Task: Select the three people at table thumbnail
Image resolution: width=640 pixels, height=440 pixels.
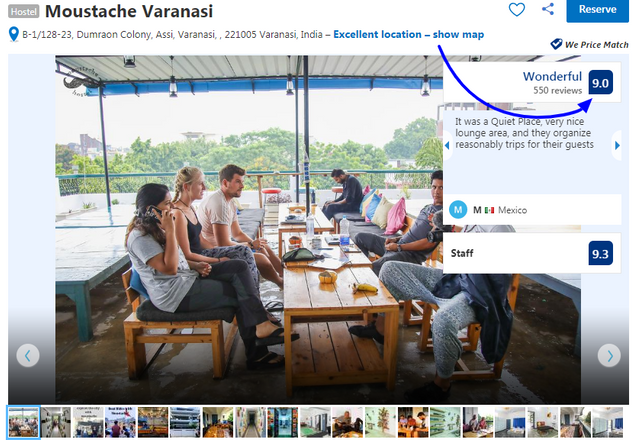Action: point(413,422)
